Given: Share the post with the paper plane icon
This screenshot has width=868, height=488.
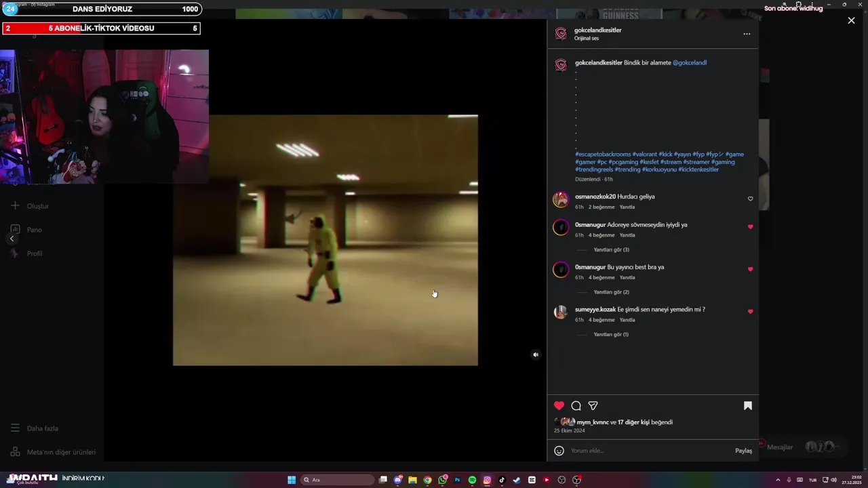Looking at the screenshot, I should pos(593,405).
